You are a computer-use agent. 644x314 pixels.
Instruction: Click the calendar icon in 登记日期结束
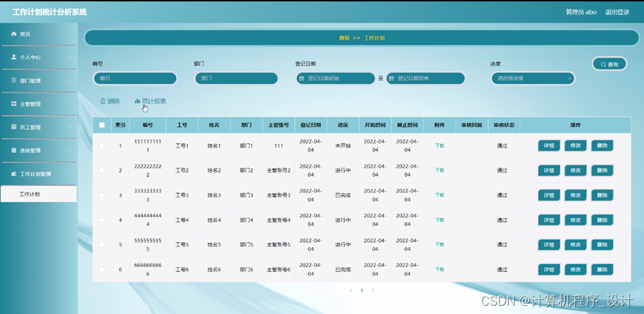(391, 78)
